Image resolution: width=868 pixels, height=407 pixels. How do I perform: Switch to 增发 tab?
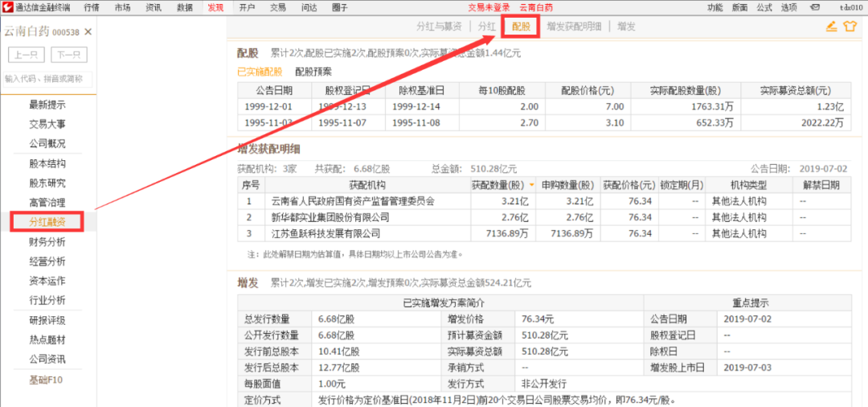(x=626, y=26)
